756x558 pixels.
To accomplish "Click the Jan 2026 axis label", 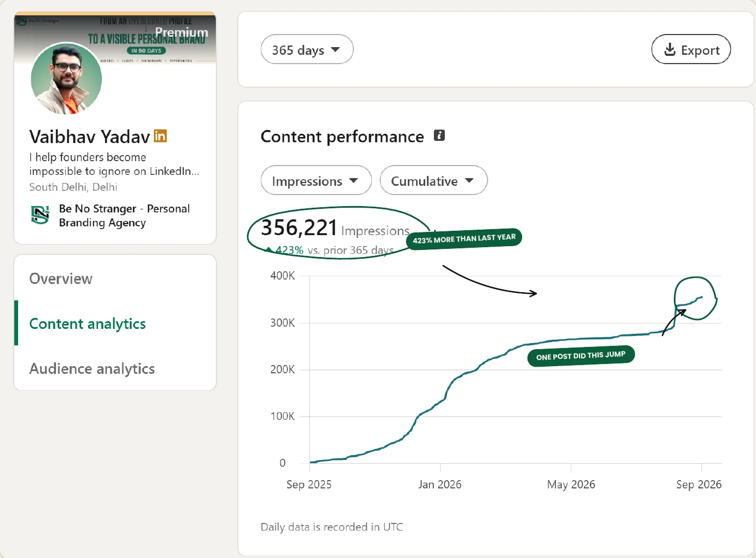I will 440,485.
